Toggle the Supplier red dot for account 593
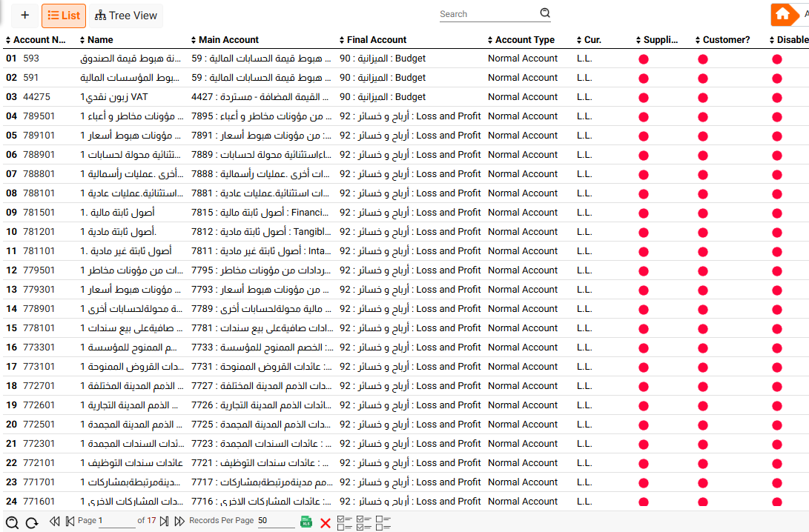The image size is (809, 532). 644,58
